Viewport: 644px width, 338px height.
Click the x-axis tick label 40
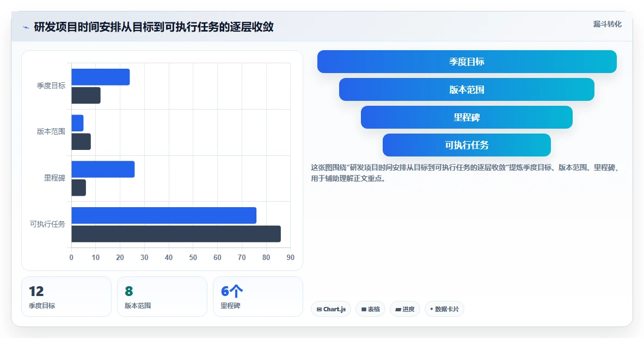[169, 257]
